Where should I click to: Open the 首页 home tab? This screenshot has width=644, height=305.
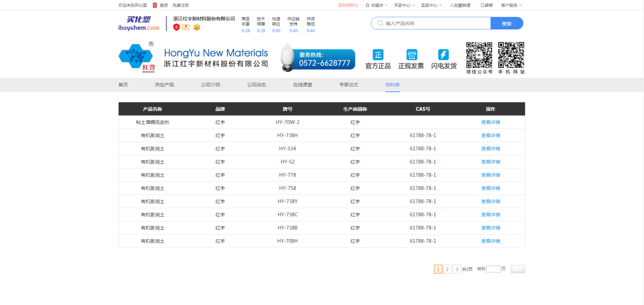click(123, 85)
